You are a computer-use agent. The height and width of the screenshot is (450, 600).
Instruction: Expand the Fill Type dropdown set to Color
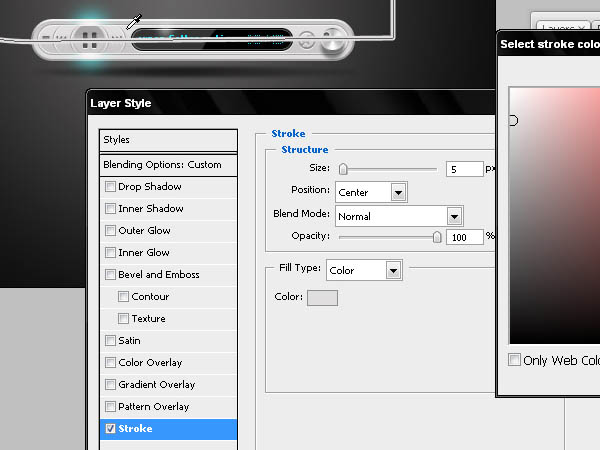[364, 271]
